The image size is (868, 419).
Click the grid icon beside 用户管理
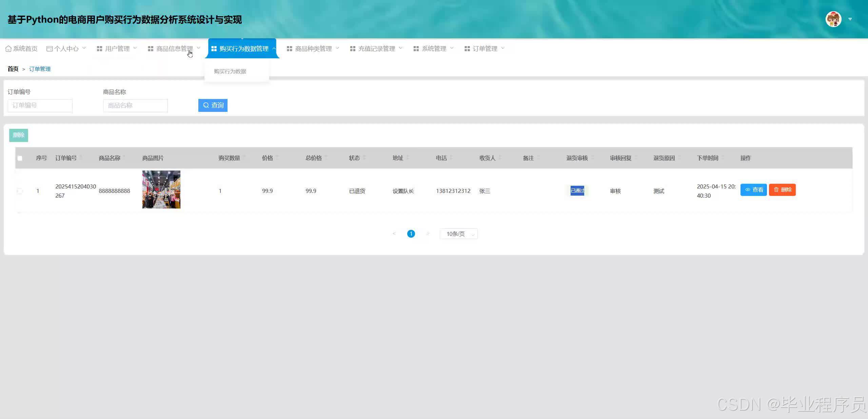(x=99, y=49)
